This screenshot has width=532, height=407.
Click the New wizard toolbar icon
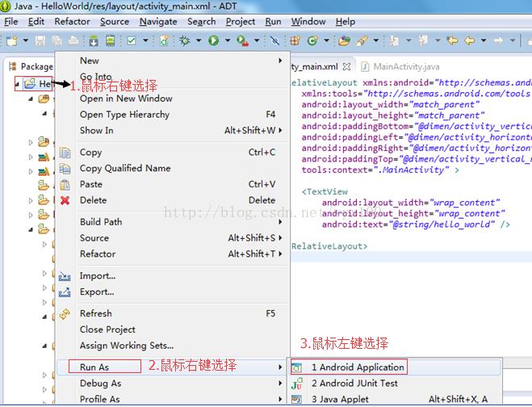point(12,40)
